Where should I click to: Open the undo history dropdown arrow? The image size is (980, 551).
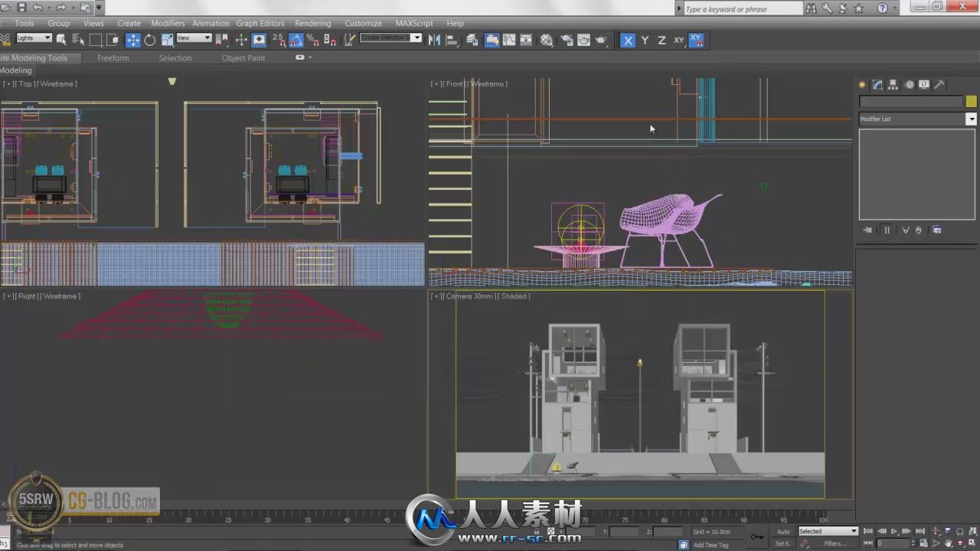(x=49, y=8)
